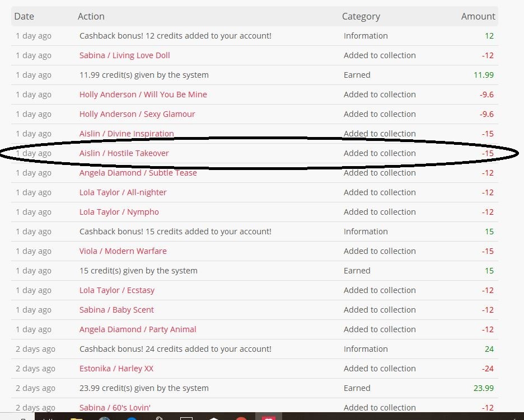
Task: Open Aislin / Divine Inspiration link
Action: click(127, 134)
